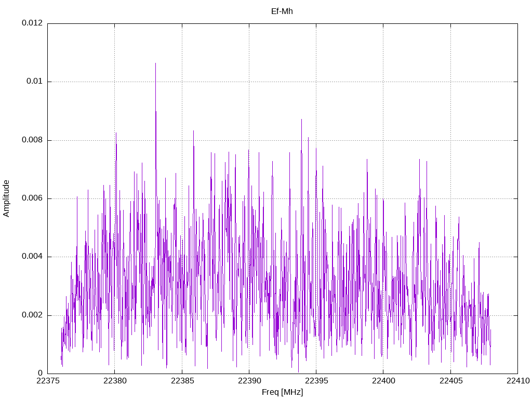This screenshot has height=399, width=532.
Task: Click the y-axis tick label 0.006
Action: 32,198
